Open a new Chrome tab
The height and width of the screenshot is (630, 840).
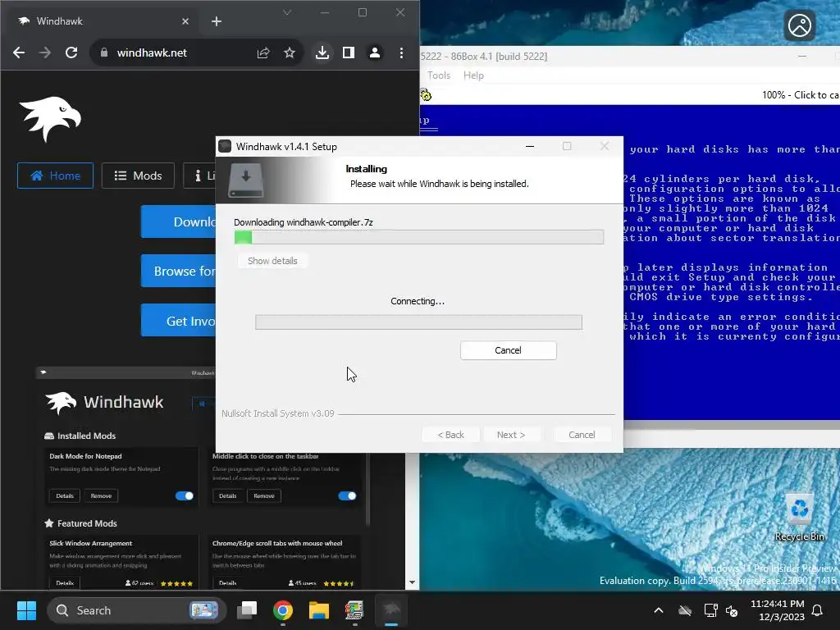[x=217, y=21]
